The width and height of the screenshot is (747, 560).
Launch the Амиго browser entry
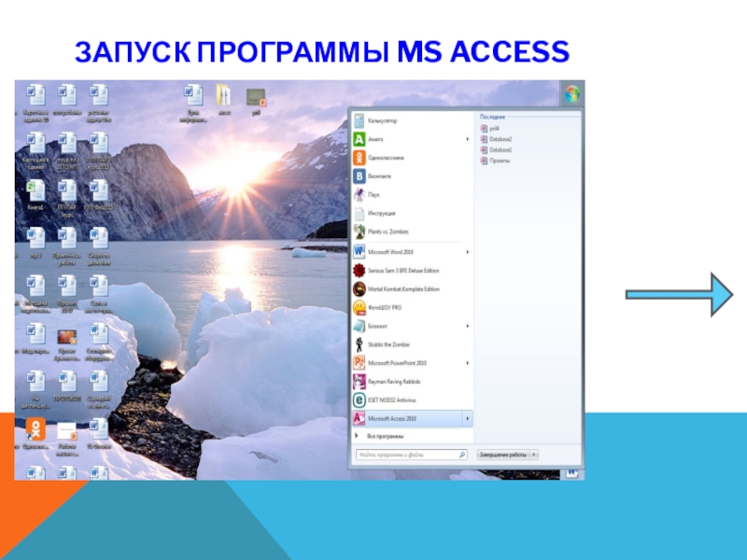point(412,139)
